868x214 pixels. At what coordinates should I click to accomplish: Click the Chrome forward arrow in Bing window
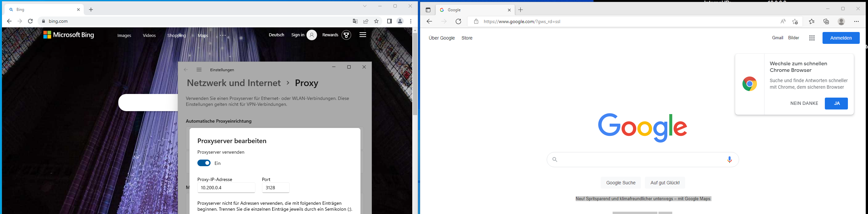click(x=19, y=21)
